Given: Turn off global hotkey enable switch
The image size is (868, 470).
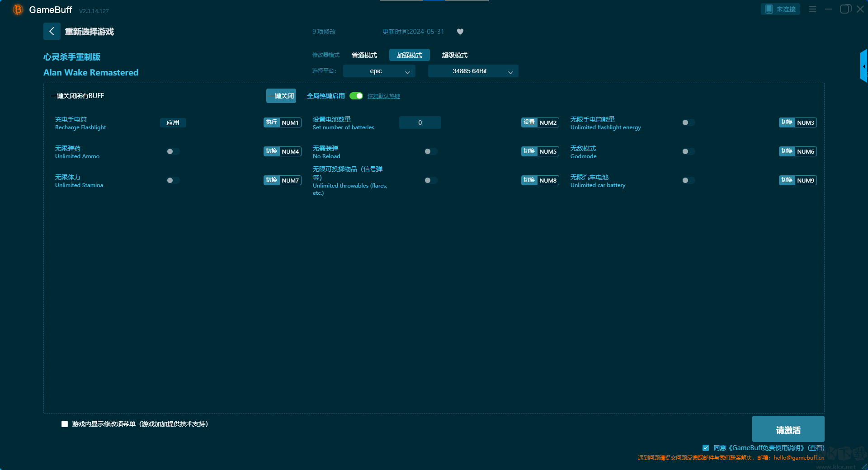Looking at the screenshot, I should [356, 96].
